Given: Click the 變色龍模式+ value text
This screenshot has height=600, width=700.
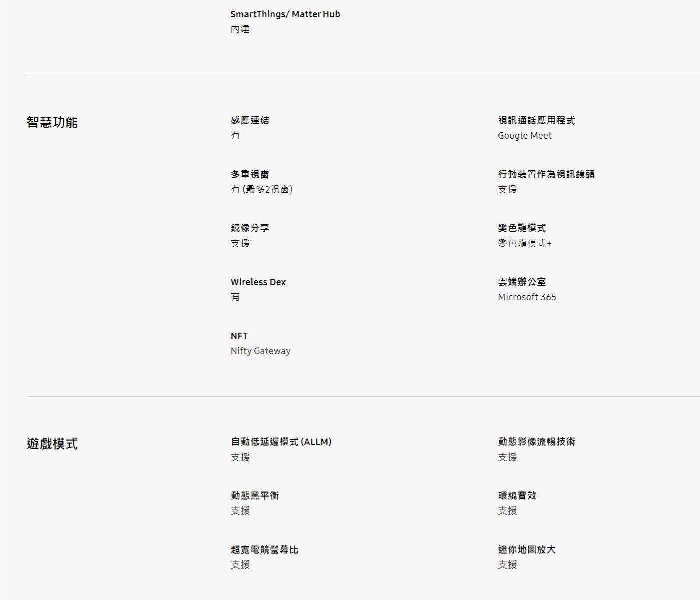Looking at the screenshot, I should tap(524, 243).
